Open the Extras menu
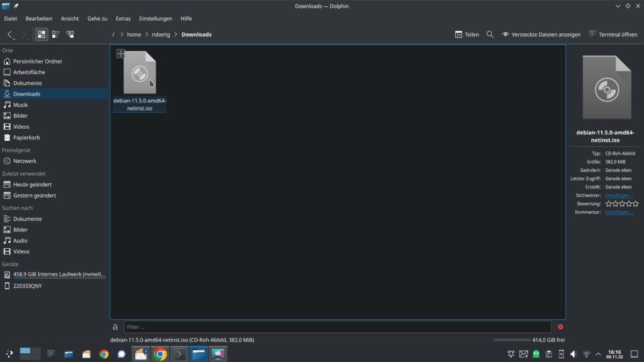The width and height of the screenshot is (644, 362). (x=123, y=18)
